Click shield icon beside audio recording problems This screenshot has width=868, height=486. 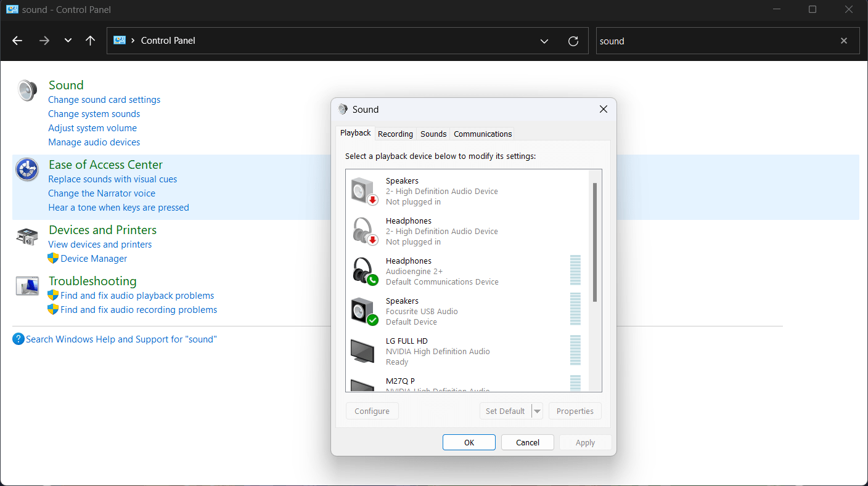[x=54, y=310]
